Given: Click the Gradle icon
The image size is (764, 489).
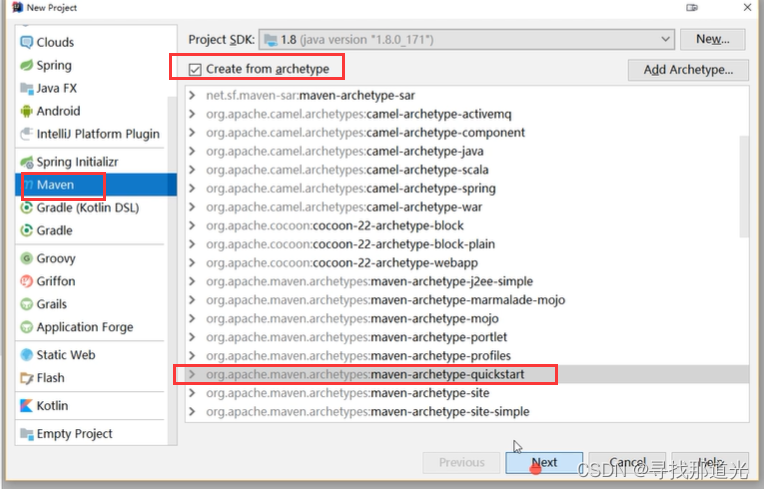Looking at the screenshot, I should 26,230.
